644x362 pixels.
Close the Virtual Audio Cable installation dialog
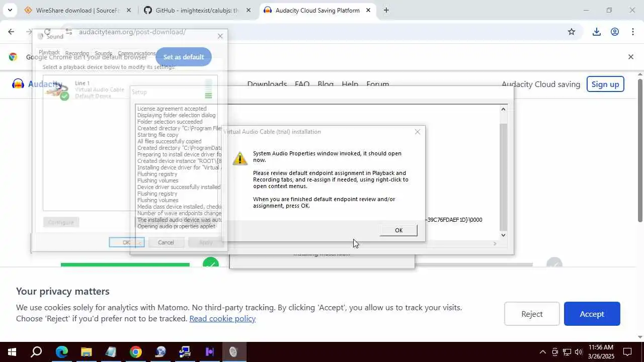click(x=417, y=132)
